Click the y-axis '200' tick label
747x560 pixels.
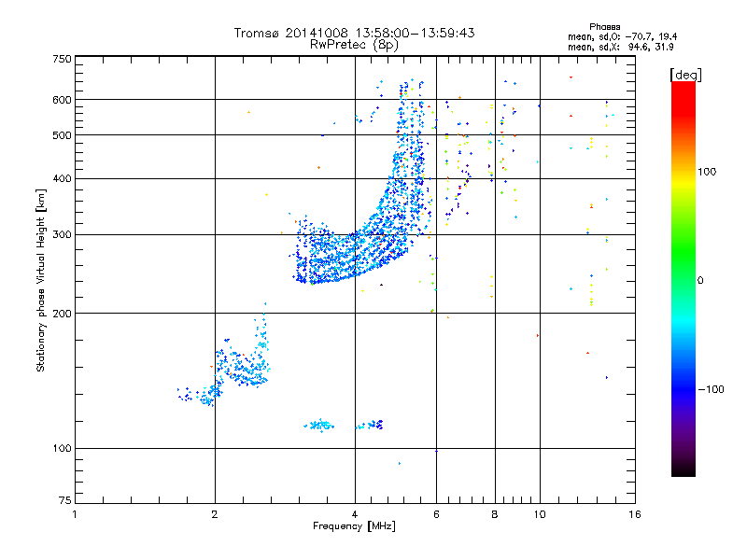62,314
